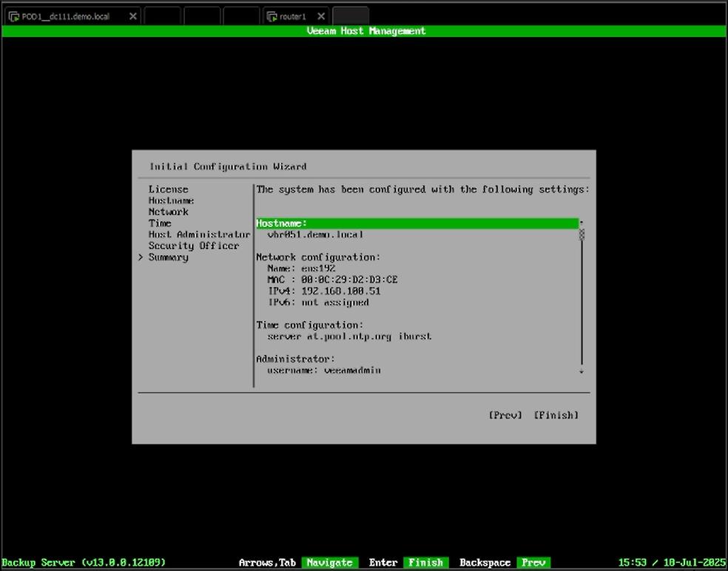
Task: Switch to the router1 tab
Action: (293, 16)
